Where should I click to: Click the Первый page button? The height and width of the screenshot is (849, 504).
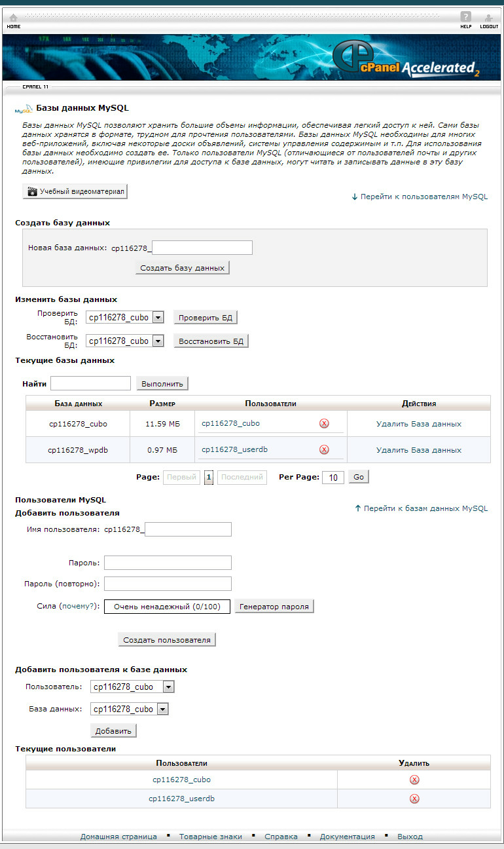181,478
